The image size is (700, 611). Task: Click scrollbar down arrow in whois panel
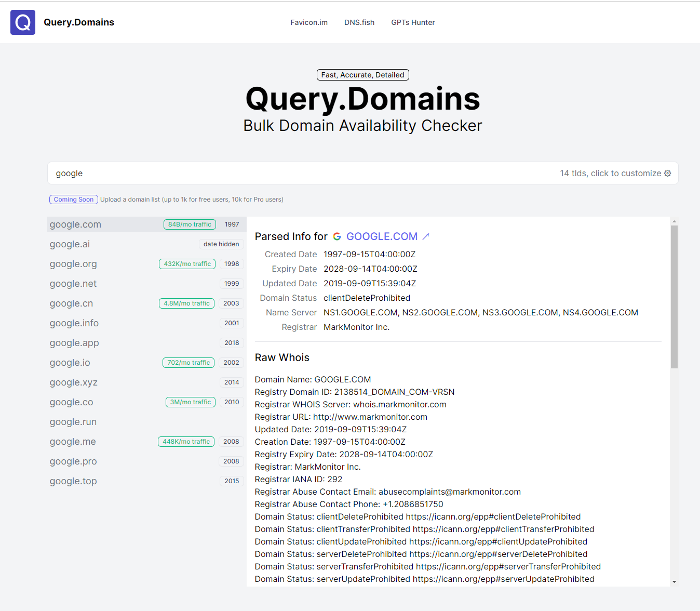click(x=674, y=582)
